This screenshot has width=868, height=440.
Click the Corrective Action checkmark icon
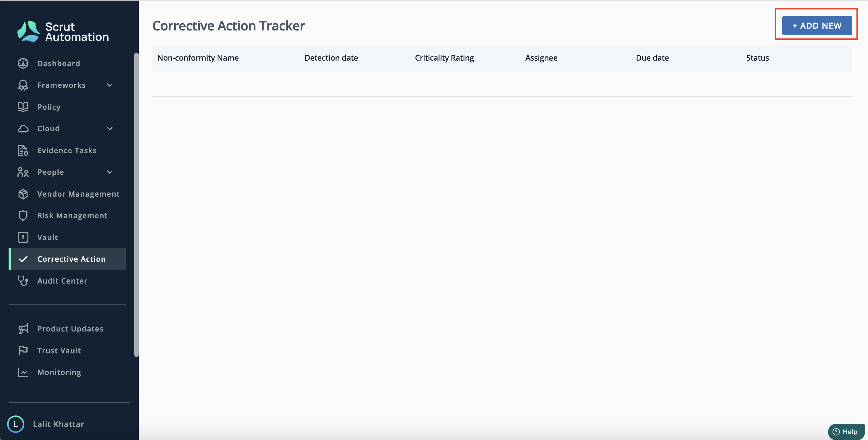pos(23,259)
